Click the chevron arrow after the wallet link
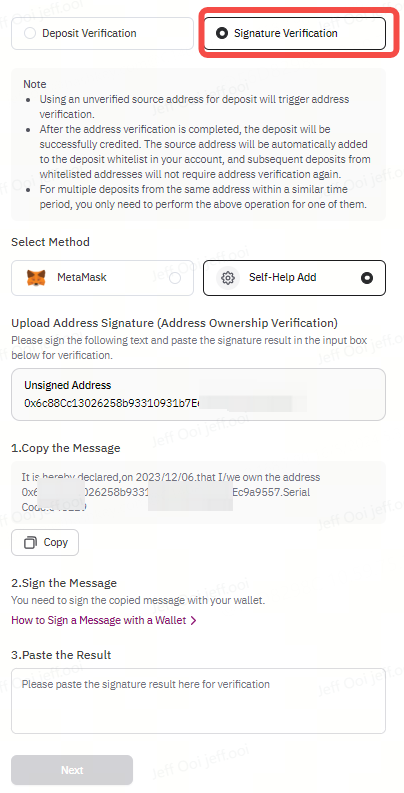This screenshot has height=793, width=404. pyautogui.click(x=193, y=620)
